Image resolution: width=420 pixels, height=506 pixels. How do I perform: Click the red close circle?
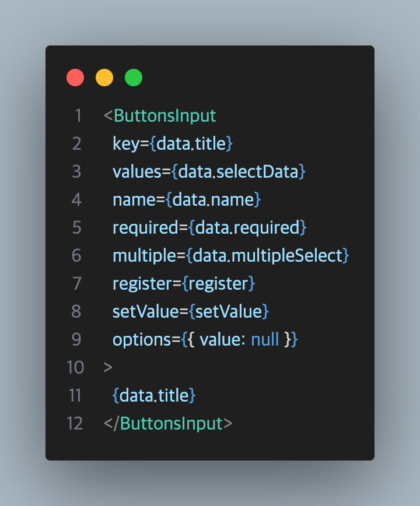click(x=75, y=78)
